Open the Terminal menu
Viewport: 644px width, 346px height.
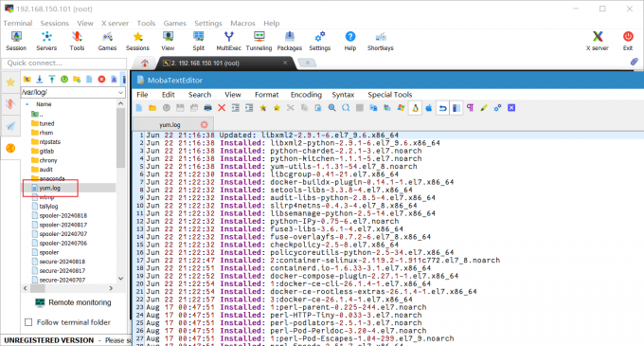[x=18, y=24]
